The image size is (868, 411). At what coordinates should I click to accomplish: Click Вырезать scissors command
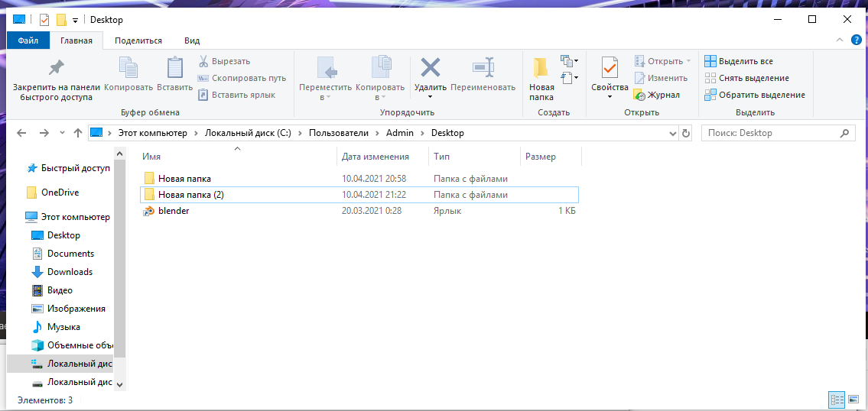point(224,61)
